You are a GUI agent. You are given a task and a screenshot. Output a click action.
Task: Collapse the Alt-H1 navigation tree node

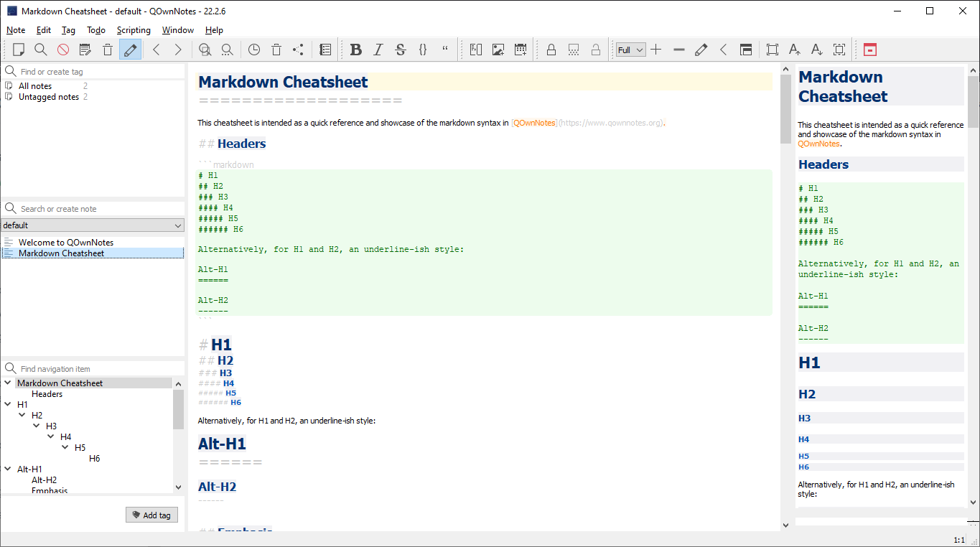8,469
